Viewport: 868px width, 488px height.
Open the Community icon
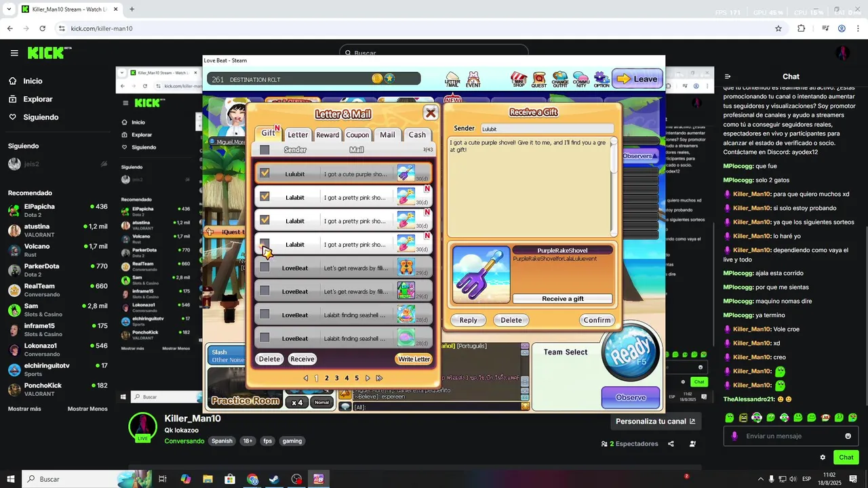click(581, 79)
